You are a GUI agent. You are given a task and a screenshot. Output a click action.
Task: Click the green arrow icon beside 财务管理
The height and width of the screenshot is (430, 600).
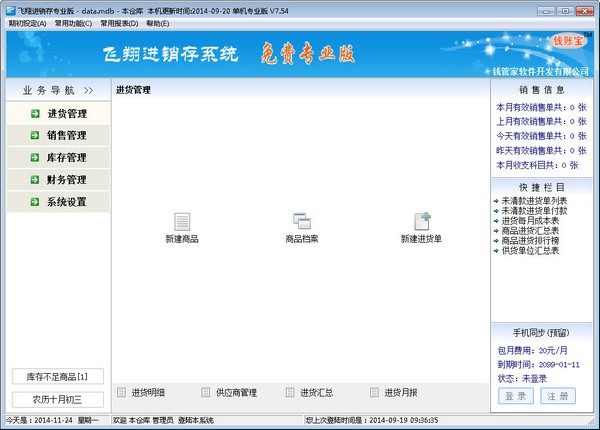point(35,180)
